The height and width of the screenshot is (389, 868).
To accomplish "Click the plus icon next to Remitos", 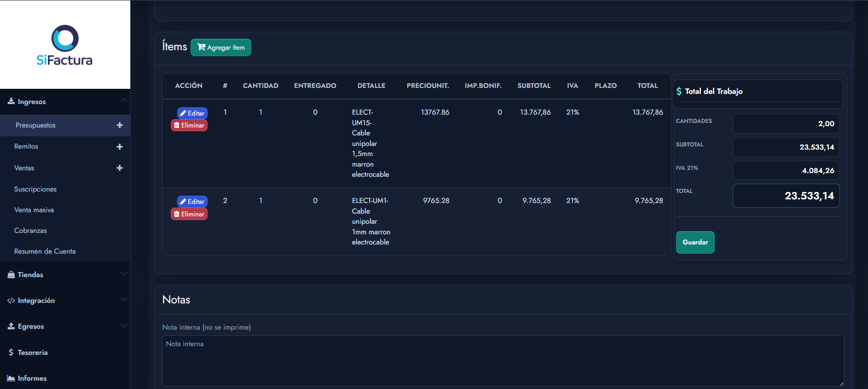I will coord(120,147).
